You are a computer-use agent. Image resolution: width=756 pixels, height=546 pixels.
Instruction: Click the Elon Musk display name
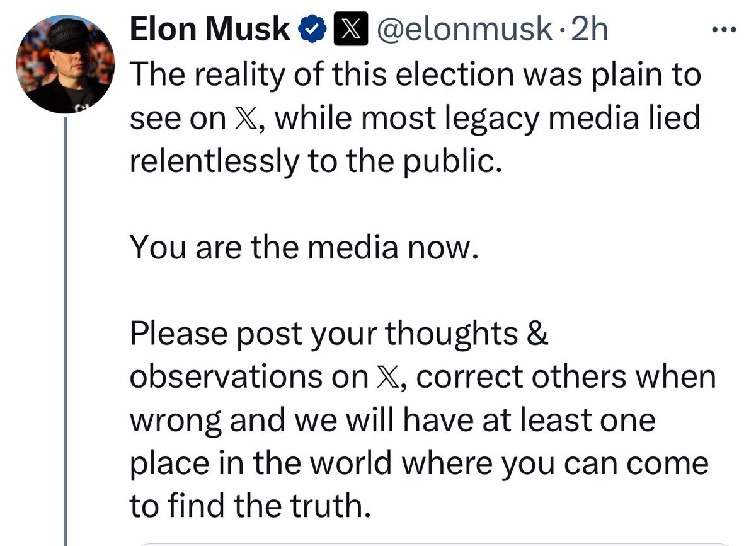pyautogui.click(x=210, y=31)
